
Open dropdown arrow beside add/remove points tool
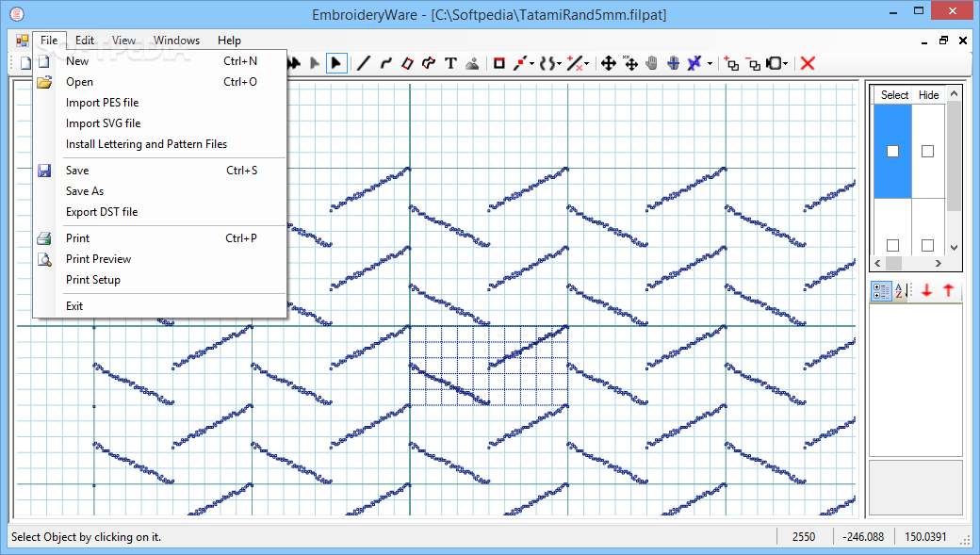pyautogui.click(x=586, y=63)
